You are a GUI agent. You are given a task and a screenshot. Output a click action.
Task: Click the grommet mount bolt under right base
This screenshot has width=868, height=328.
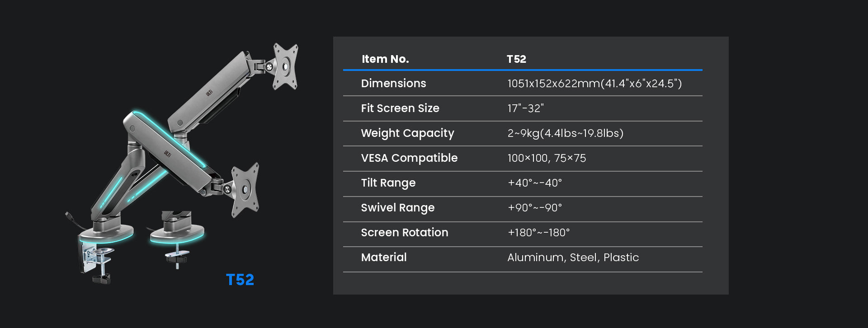pyautogui.click(x=177, y=258)
